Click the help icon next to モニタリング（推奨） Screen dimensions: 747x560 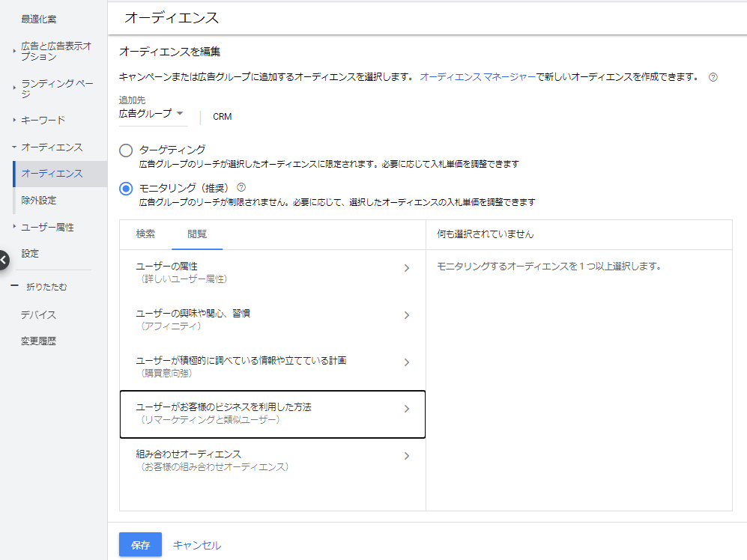click(x=241, y=187)
